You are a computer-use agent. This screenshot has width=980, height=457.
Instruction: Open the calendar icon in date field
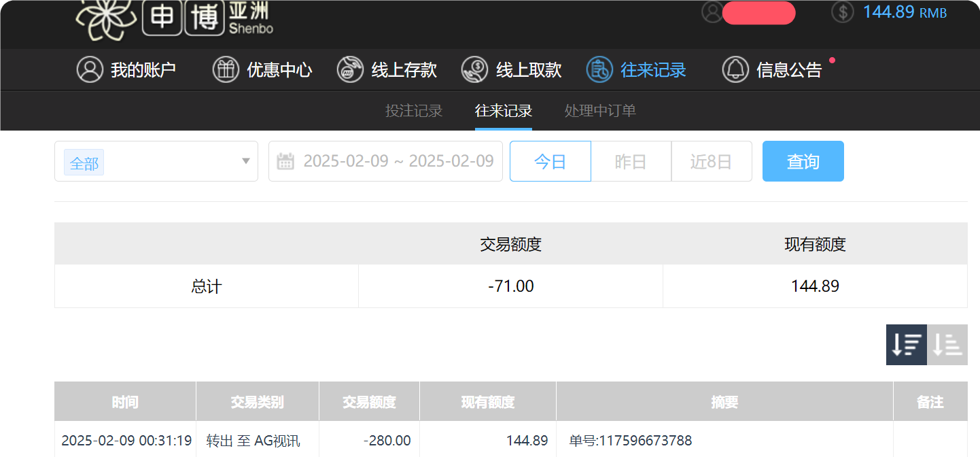(286, 161)
